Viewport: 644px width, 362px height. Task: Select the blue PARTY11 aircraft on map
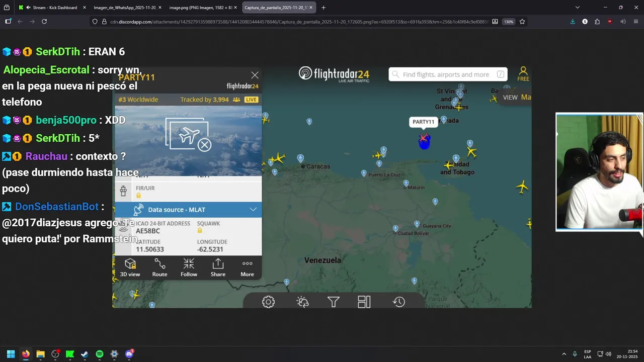pyautogui.click(x=424, y=141)
